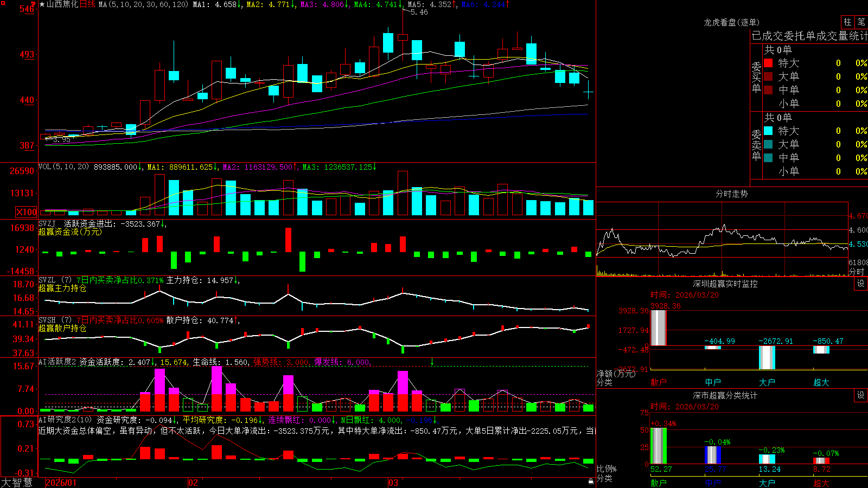Click the 深市超赢分类统计 title
Image resolution: width=868 pixels, height=488 pixels.
[725, 395]
